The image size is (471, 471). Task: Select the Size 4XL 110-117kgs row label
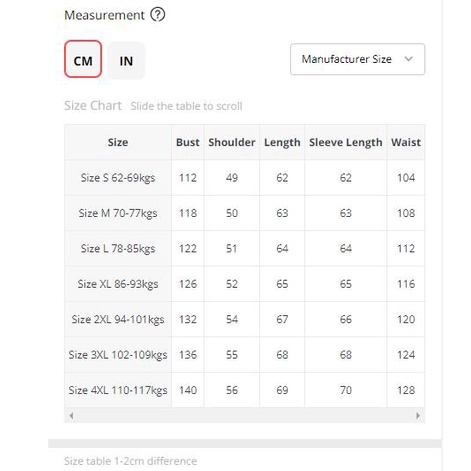[x=118, y=390]
